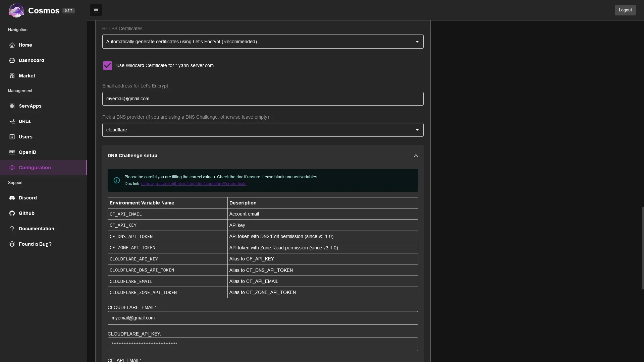Open the OpenID page
The height and width of the screenshot is (362, 644).
[x=43, y=152]
